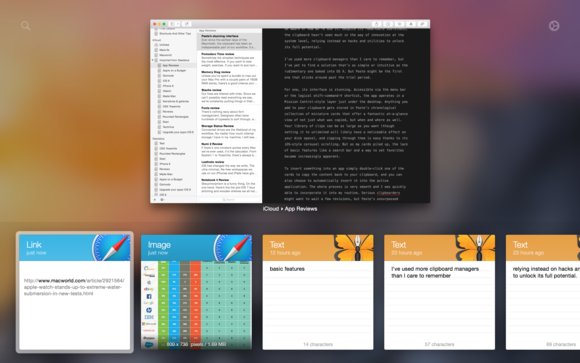Image resolution: width=580 pixels, height=363 pixels.
Task: Choose the 'relying instead on hacks' Text card
Action: (543, 292)
